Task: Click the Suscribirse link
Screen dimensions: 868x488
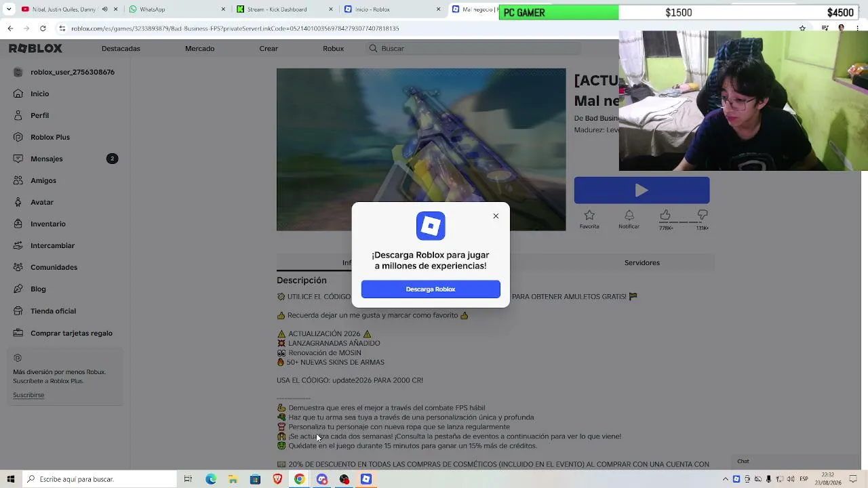Action: click(28, 395)
